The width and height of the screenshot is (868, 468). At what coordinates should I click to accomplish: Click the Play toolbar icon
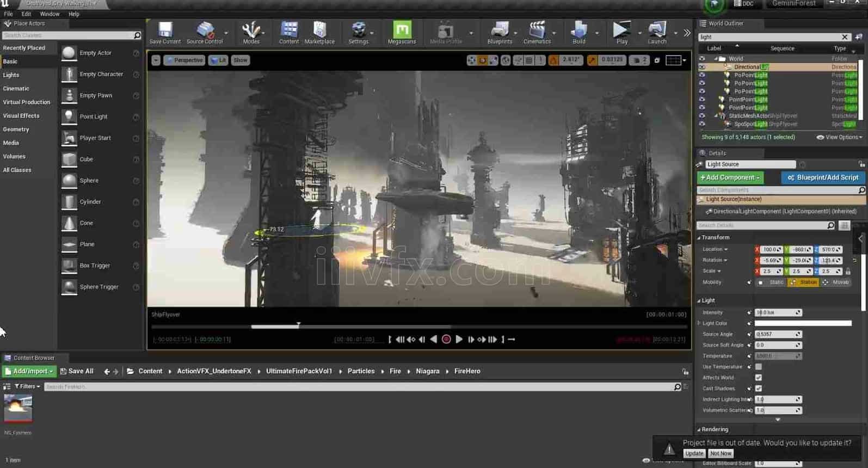(x=621, y=33)
